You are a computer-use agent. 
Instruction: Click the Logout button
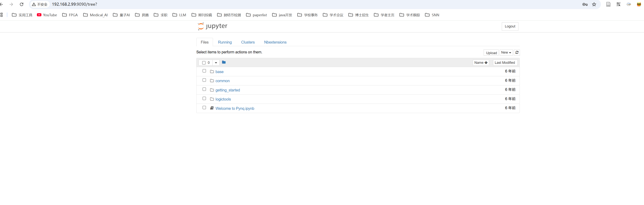click(x=510, y=26)
